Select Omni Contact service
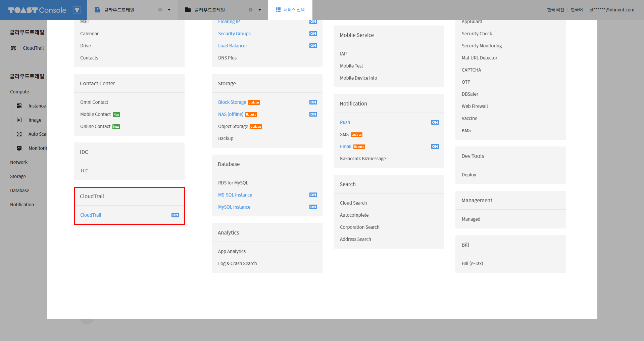The image size is (644, 341). click(94, 102)
